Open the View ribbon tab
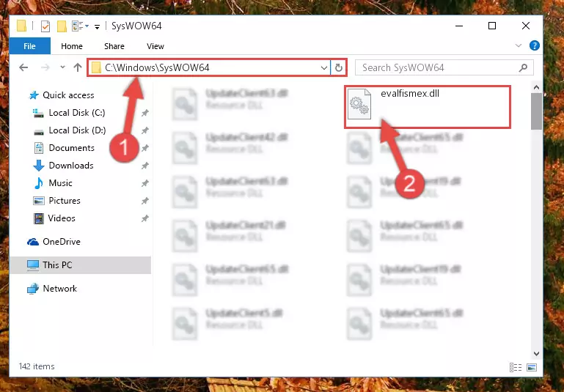The width and height of the screenshot is (564, 392). coord(155,46)
